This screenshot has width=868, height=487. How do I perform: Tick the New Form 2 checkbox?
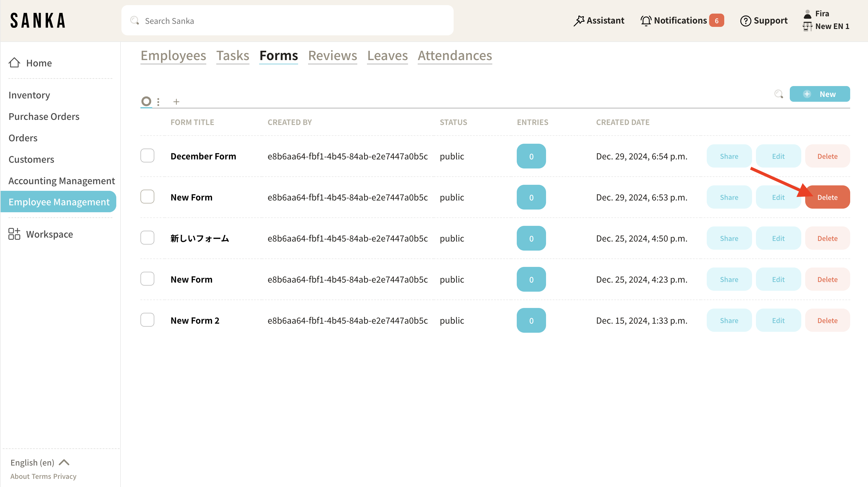[147, 320]
